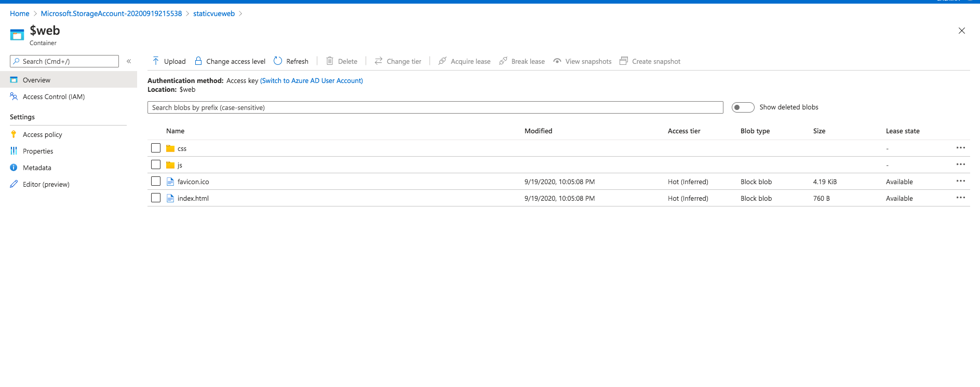Open staticvueweb breadcrumb link
Image resolution: width=980 pixels, height=387 pixels.
point(214,13)
